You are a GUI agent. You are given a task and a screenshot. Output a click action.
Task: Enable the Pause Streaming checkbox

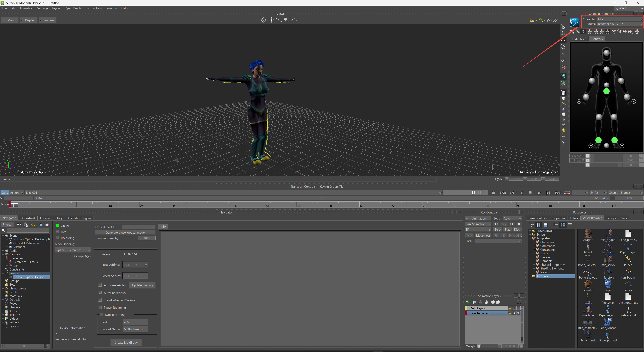[100, 308]
